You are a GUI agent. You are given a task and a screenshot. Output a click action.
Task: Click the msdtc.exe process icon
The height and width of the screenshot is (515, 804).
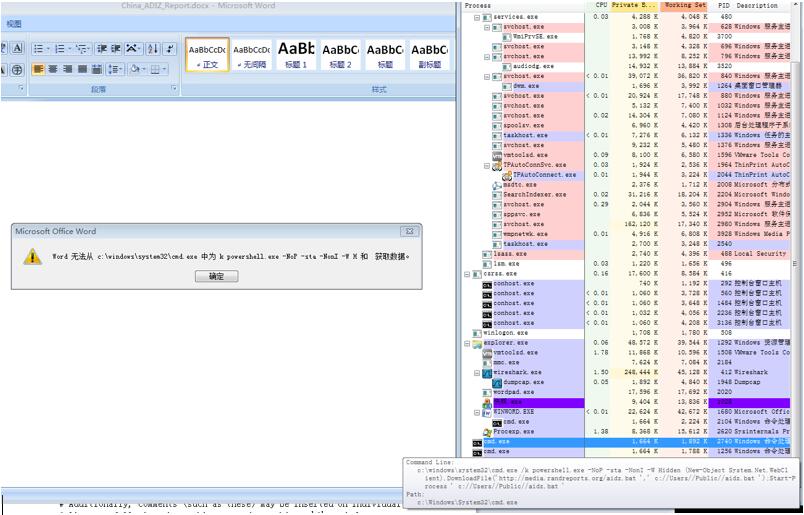[x=497, y=185]
